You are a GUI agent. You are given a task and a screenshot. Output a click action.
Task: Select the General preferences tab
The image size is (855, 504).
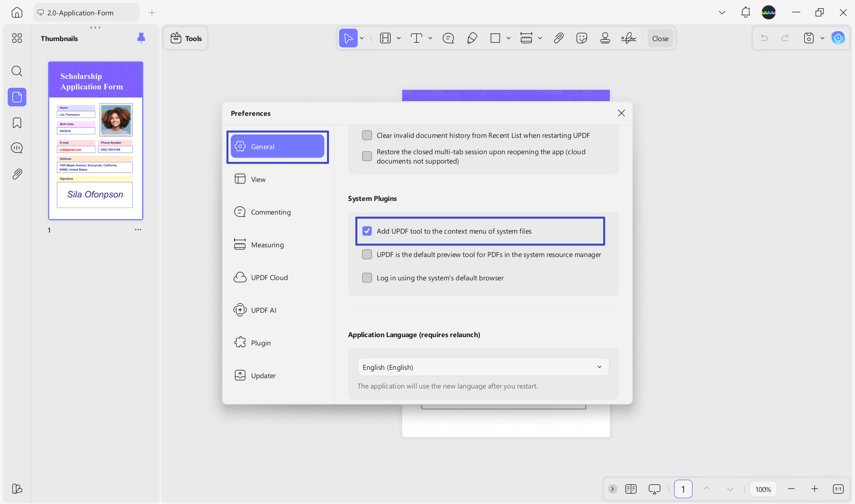pos(277,147)
